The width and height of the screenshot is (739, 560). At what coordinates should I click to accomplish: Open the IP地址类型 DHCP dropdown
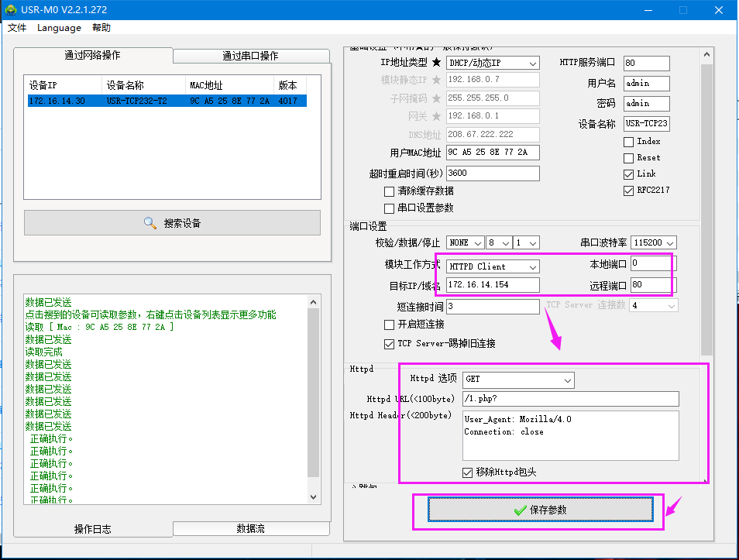tap(493, 63)
